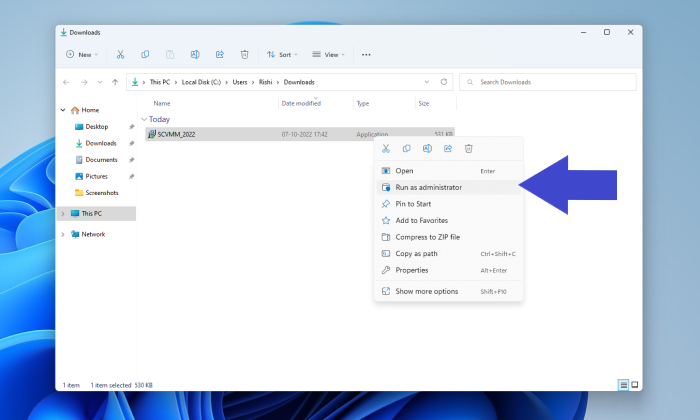
Task: Select Pin to Start
Action: click(448, 204)
